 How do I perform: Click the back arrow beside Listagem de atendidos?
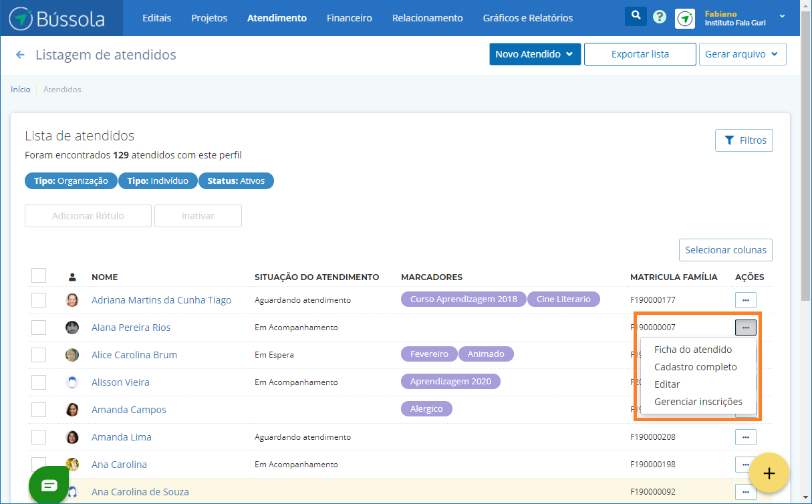click(x=20, y=55)
